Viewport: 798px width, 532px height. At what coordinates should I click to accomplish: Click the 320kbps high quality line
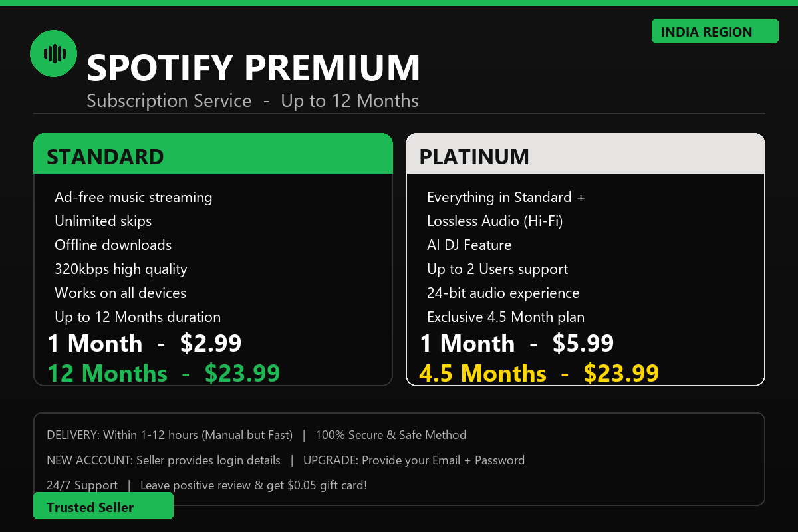[x=121, y=269]
